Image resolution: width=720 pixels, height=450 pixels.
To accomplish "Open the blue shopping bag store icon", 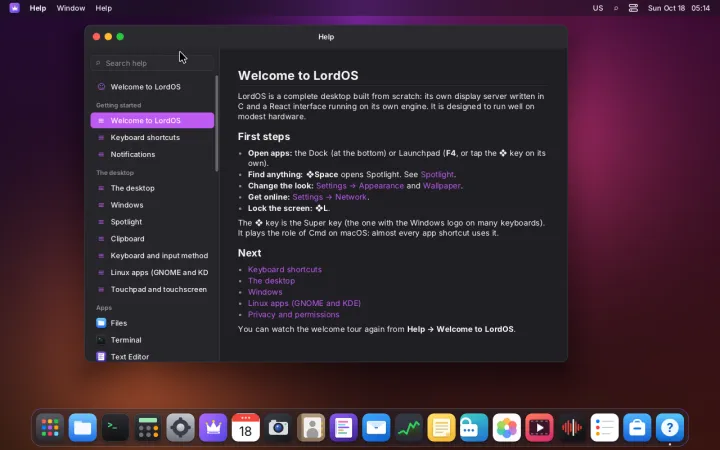I will [x=637, y=428].
